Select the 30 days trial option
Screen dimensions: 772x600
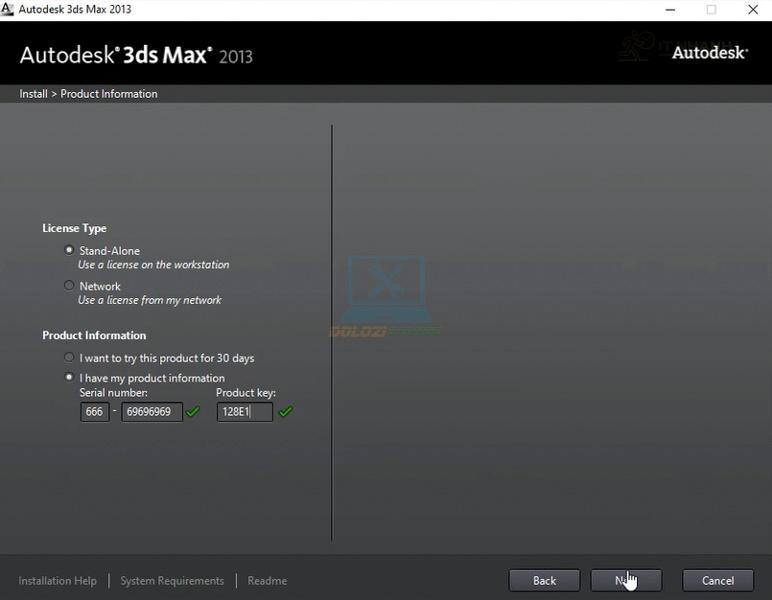coord(69,357)
